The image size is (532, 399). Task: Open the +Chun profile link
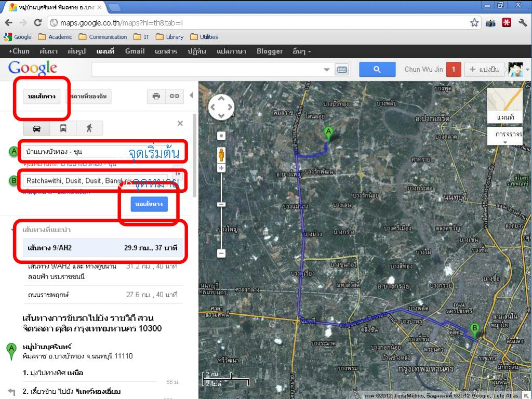[19, 51]
